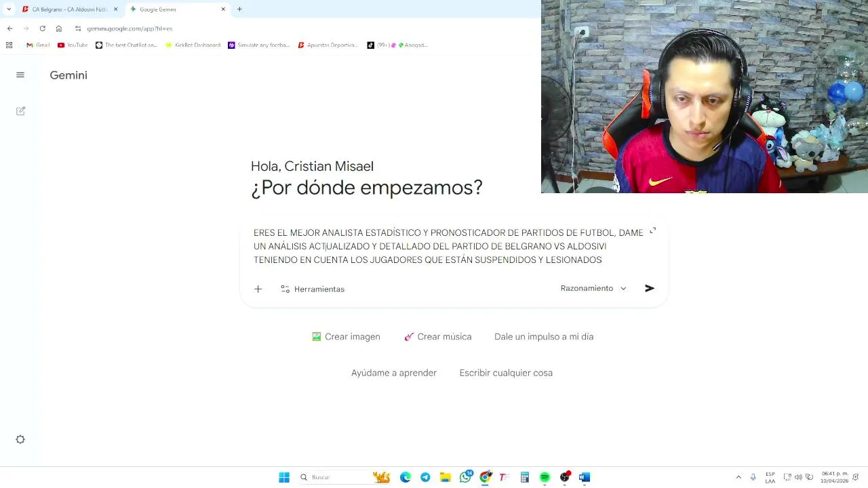Open the recording app with red dot in taskbar
Screen dimensions: 868x488
(565, 477)
